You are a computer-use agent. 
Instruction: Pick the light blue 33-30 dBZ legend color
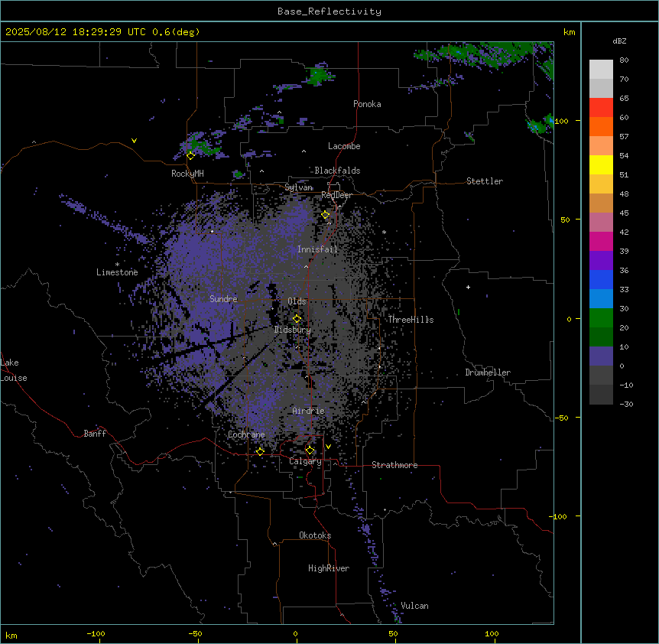pos(601,299)
